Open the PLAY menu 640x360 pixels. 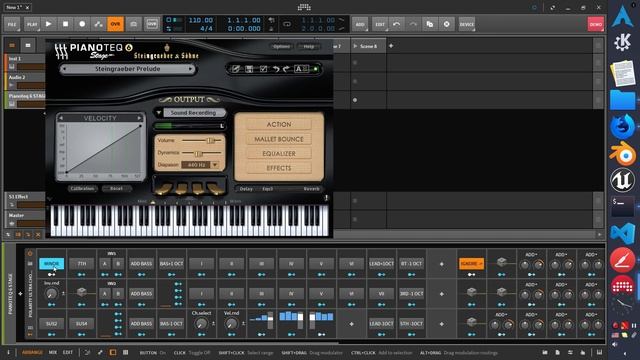[x=32, y=24]
